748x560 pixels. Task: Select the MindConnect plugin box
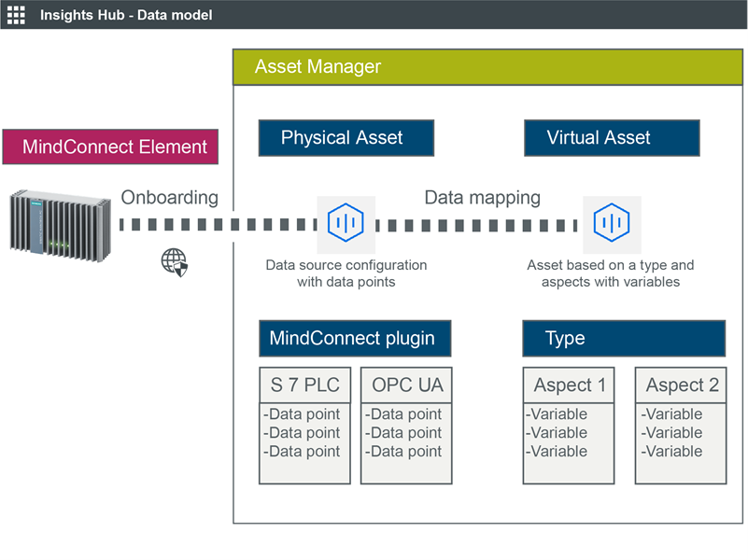click(x=355, y=339)
